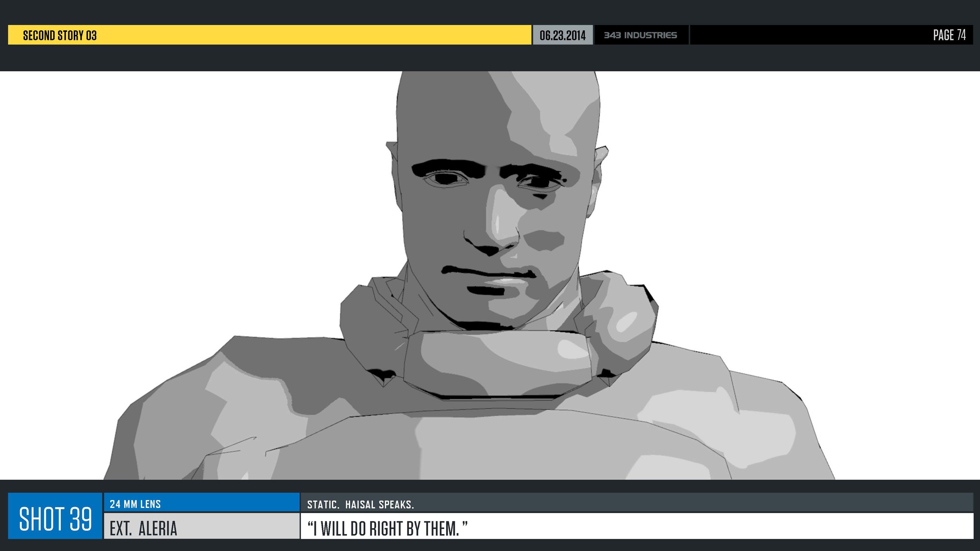980x551 pixels.
Task: Click the 'SHOT 39' box
Action: [55, 516]
